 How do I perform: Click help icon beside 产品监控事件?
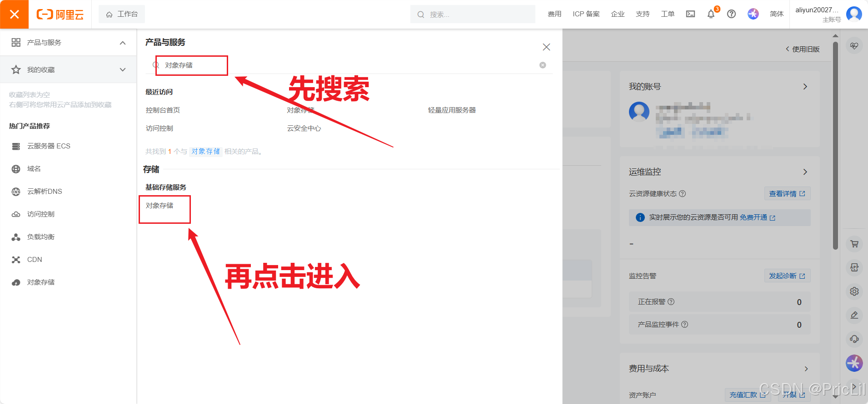(x=685, y=325)
